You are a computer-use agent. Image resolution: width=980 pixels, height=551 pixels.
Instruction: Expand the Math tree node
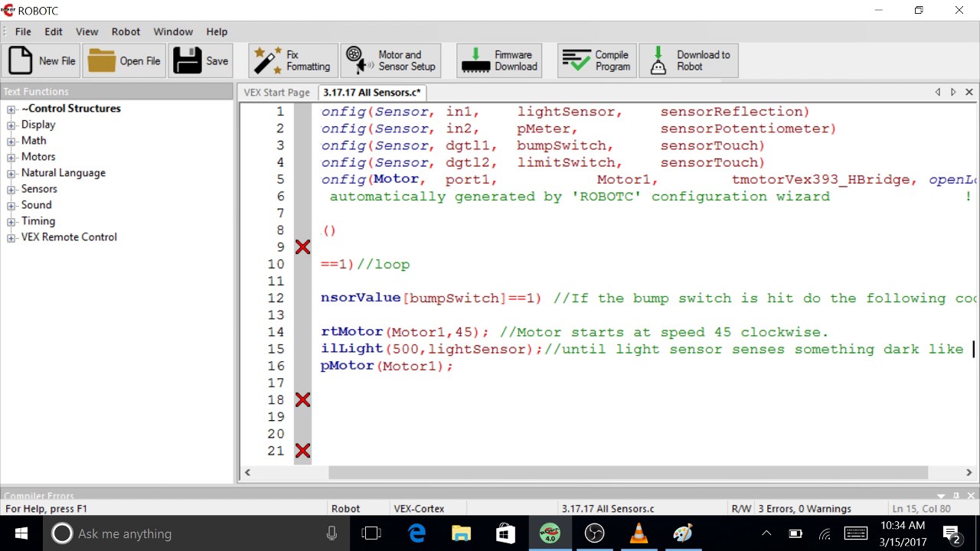11,141
